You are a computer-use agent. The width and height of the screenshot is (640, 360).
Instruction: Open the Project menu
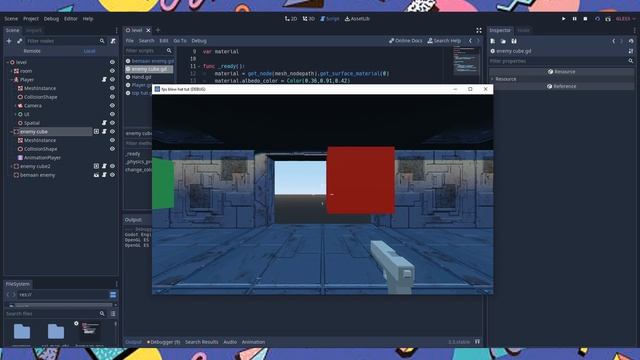tap(31, 19)
